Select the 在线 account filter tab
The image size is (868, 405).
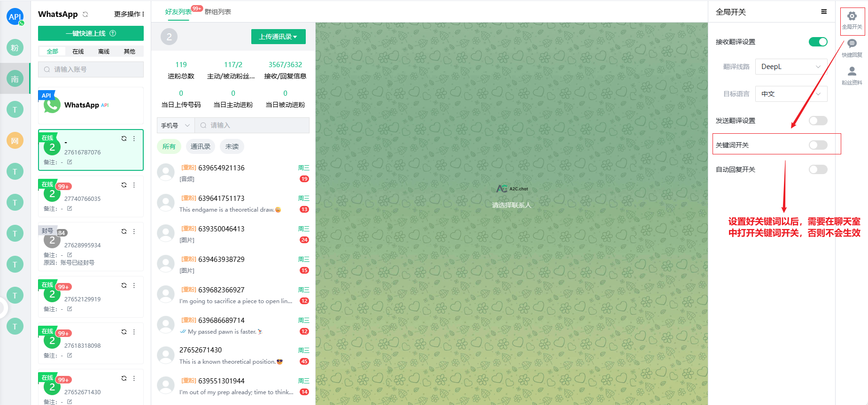tap(78, 51)
